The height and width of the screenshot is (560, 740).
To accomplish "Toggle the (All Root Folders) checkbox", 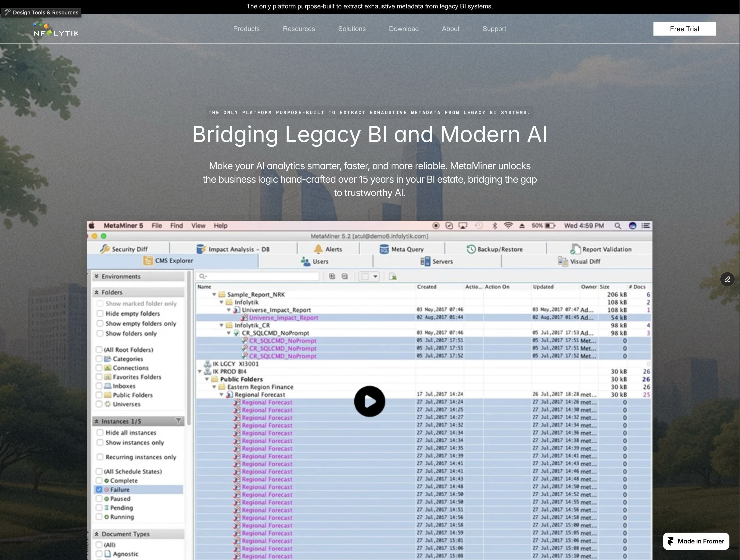I will point(99,350).
